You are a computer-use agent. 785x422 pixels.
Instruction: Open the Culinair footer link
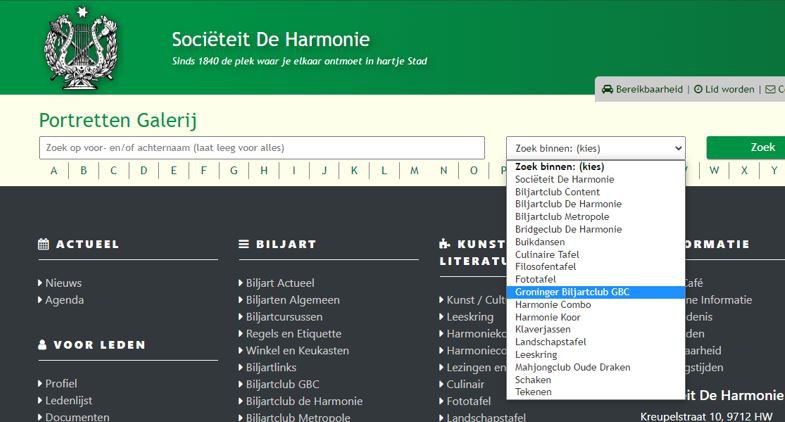tap(465, 384)
